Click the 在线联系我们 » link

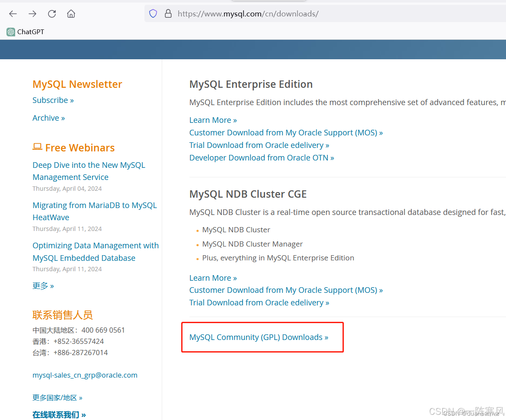click(59, 414)
